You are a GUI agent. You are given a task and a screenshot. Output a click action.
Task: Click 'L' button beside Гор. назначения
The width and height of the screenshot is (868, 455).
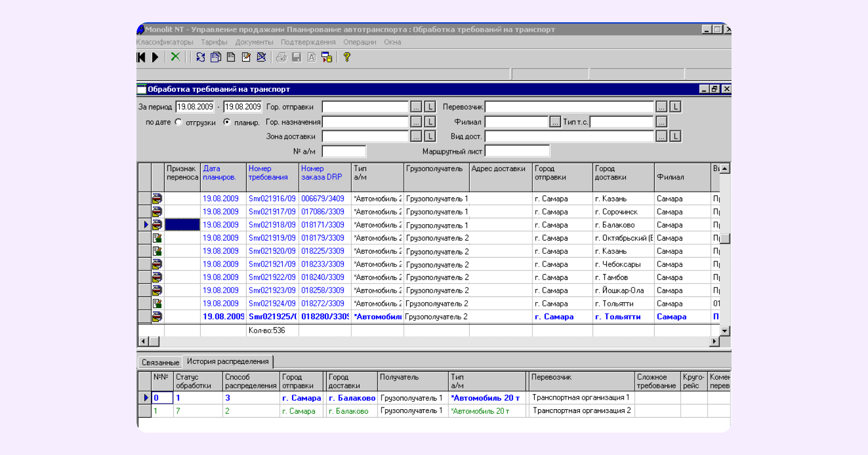tap(430, 121)
